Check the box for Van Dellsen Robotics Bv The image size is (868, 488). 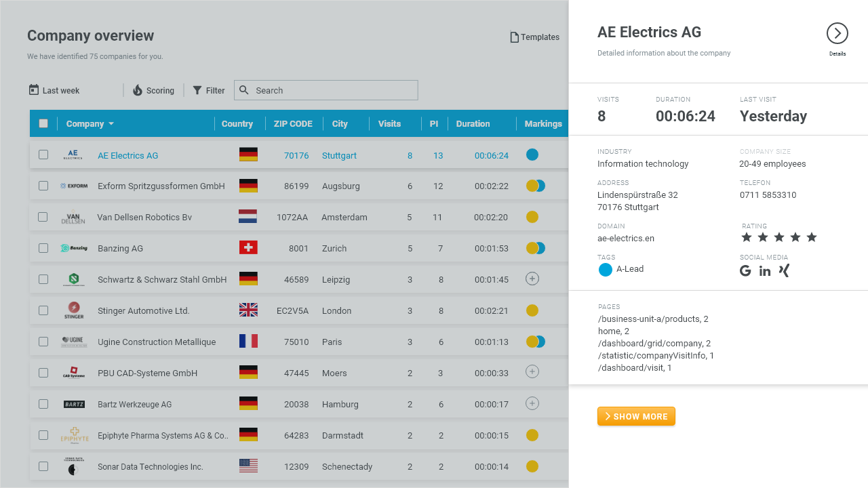click(x=43, y=217)
